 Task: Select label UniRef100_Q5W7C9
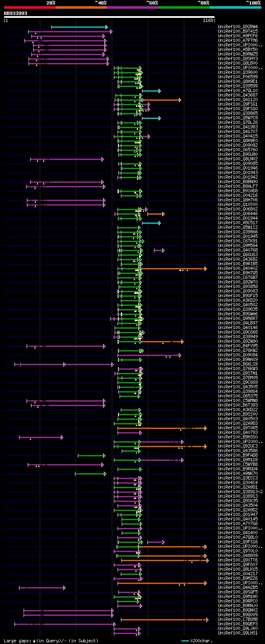coord(238,118)
